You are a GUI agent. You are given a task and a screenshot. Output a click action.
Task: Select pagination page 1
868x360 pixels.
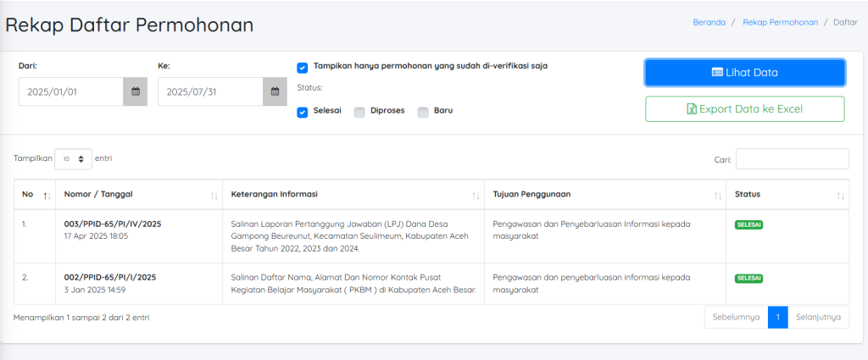778,318
